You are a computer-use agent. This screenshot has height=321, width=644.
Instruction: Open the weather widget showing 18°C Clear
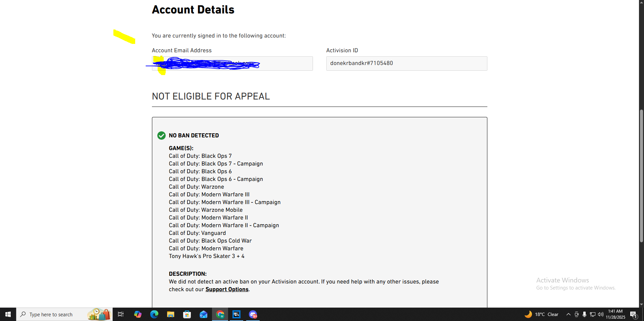click(541, 314)
